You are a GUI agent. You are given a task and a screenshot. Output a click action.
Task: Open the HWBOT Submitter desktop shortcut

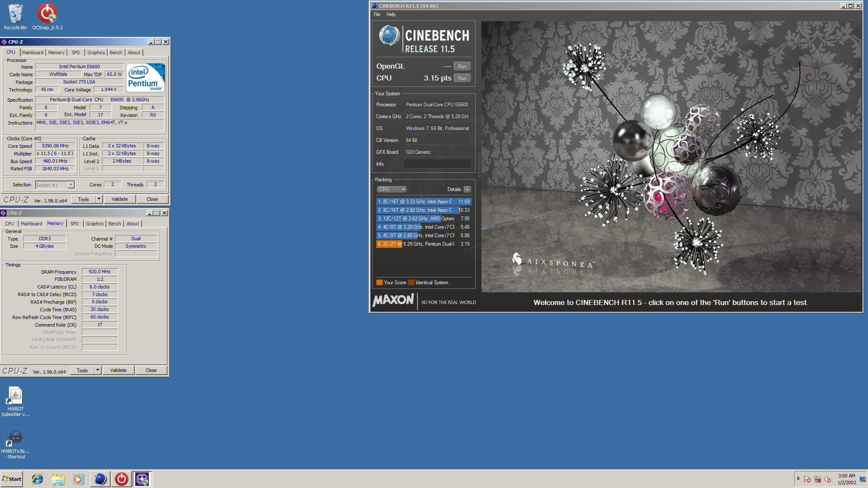coord(15,401)
